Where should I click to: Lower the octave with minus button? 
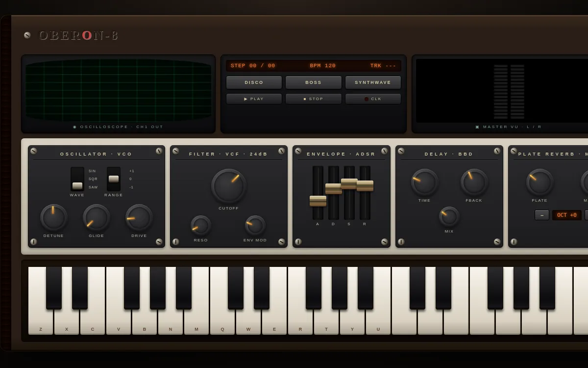pos(542,215)
